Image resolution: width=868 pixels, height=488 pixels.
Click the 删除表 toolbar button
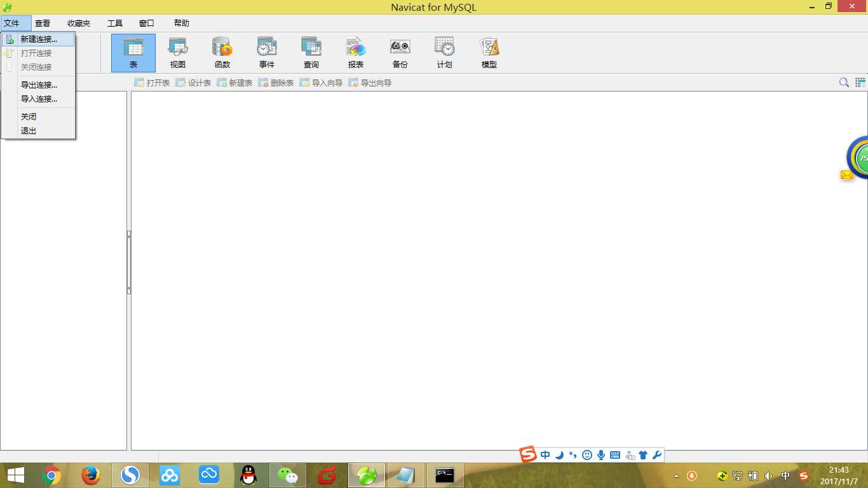[276, 83]
